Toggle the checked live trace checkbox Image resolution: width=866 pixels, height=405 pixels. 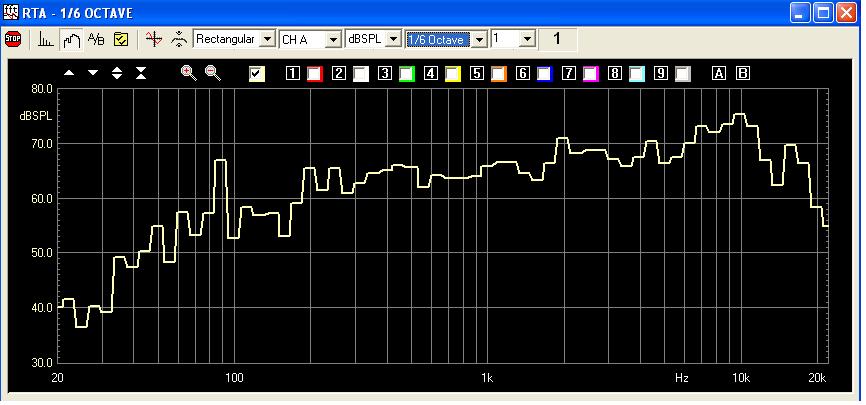coord(257,73)
